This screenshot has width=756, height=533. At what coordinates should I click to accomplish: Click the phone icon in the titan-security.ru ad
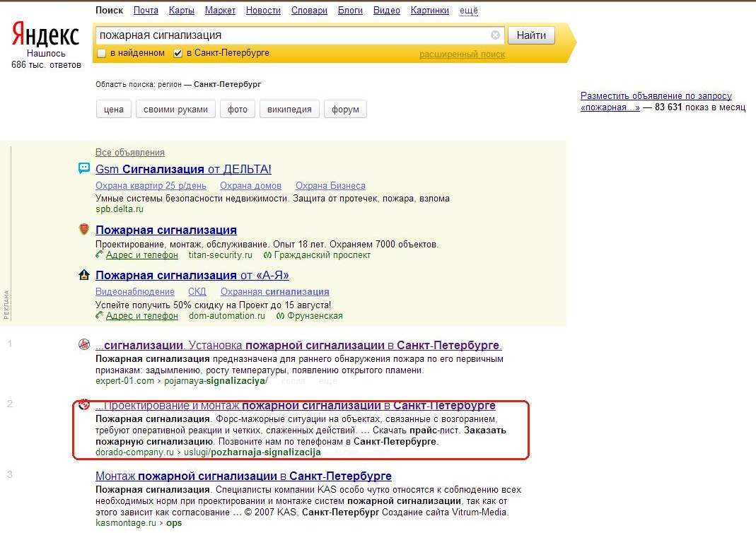pos(99,254)
